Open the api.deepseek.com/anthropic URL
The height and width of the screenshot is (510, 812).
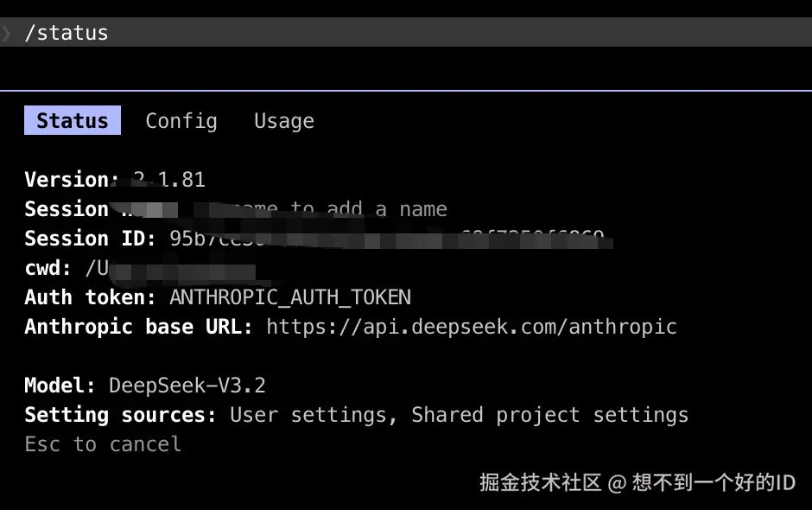click(x=472, y=327)
